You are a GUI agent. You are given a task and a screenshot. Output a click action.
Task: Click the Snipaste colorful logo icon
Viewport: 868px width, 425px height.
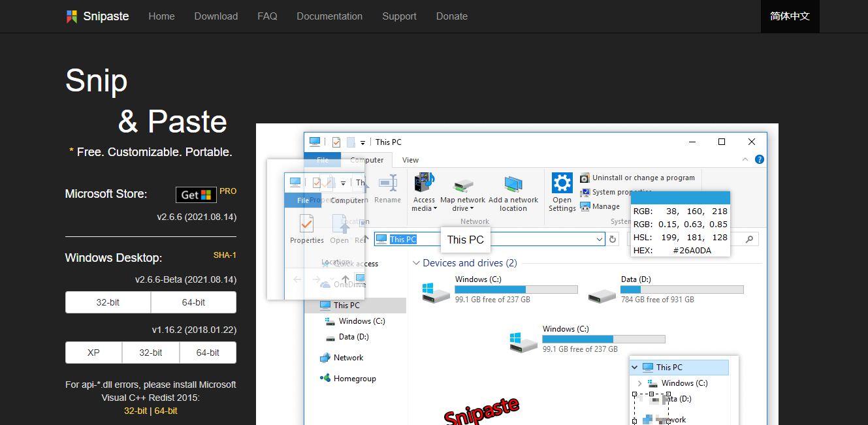point(72,16)
